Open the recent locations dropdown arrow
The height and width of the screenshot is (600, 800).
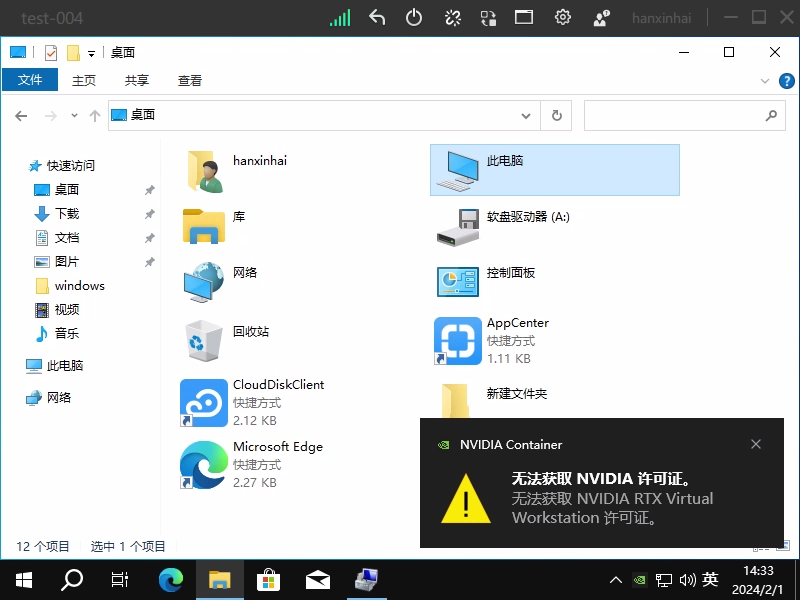74,115
